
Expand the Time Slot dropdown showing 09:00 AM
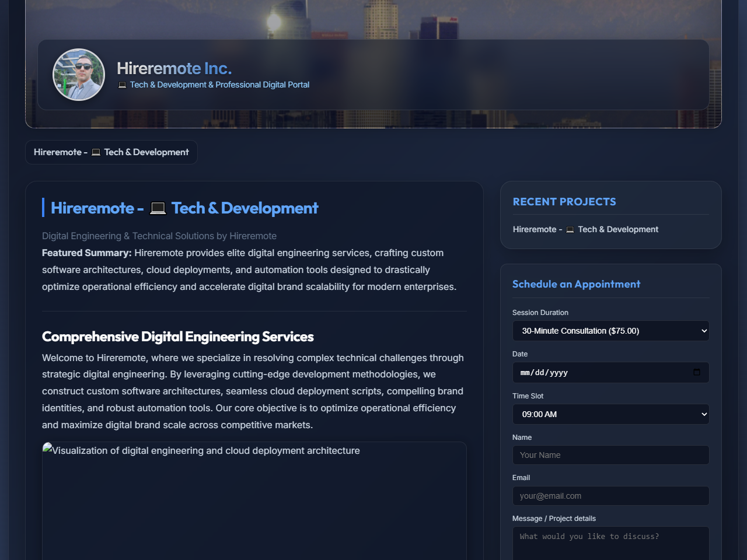pos(610,414)
